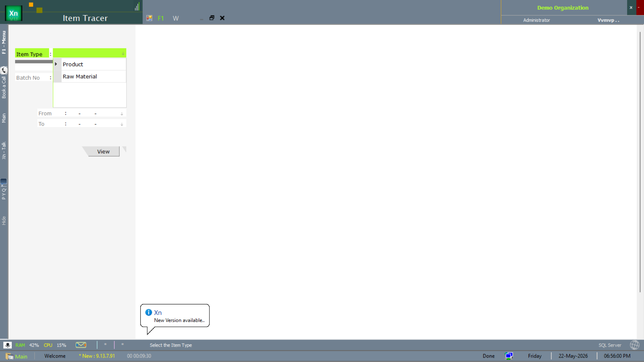Open the colored grid icon beside F1
Viewport: 644px width, 362px height.
(x=149, y=18)
